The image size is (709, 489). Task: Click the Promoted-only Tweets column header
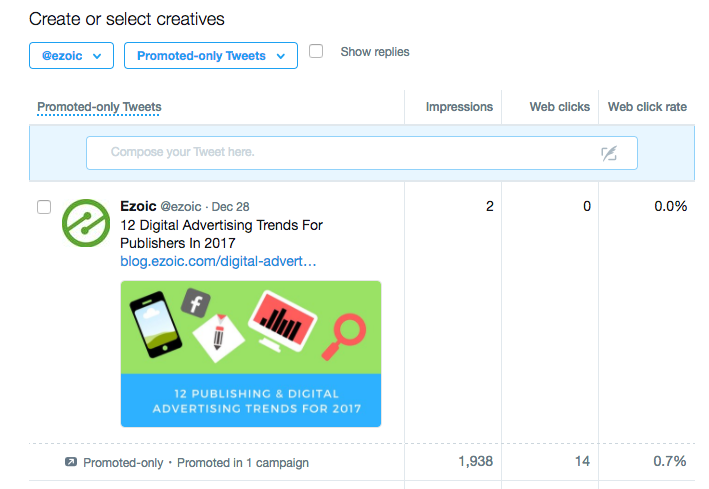coord(99,107)
